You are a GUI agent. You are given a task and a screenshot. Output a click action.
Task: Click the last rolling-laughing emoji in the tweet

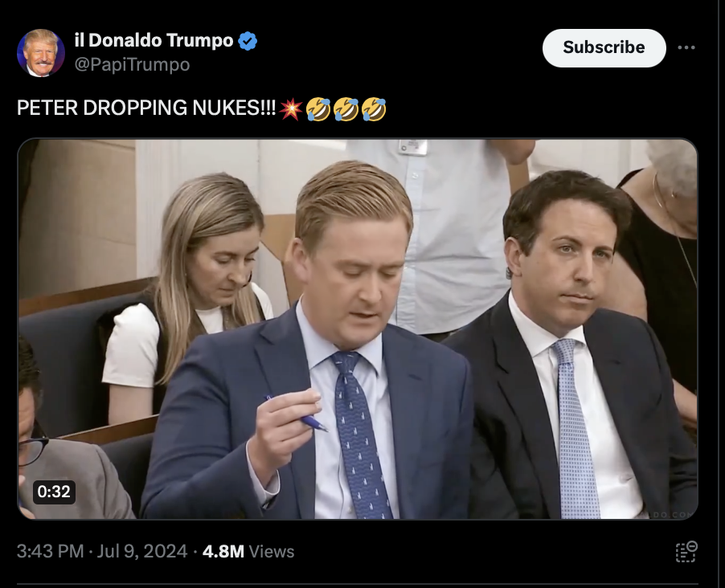[x=374, y=109]
